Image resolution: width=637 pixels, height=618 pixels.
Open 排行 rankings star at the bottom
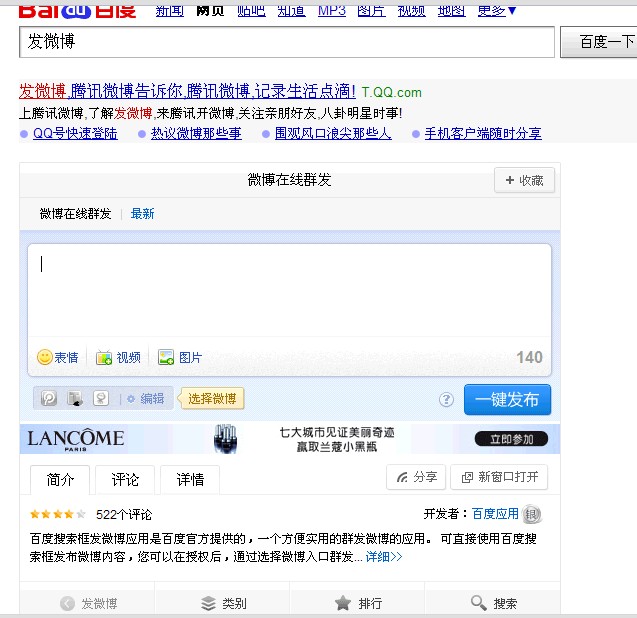(358, 603)
